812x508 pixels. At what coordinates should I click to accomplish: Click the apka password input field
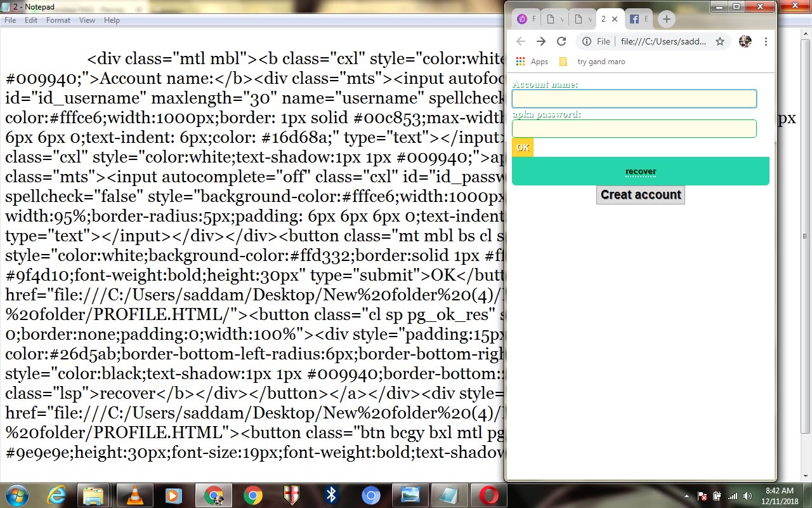tap(634, 128)
